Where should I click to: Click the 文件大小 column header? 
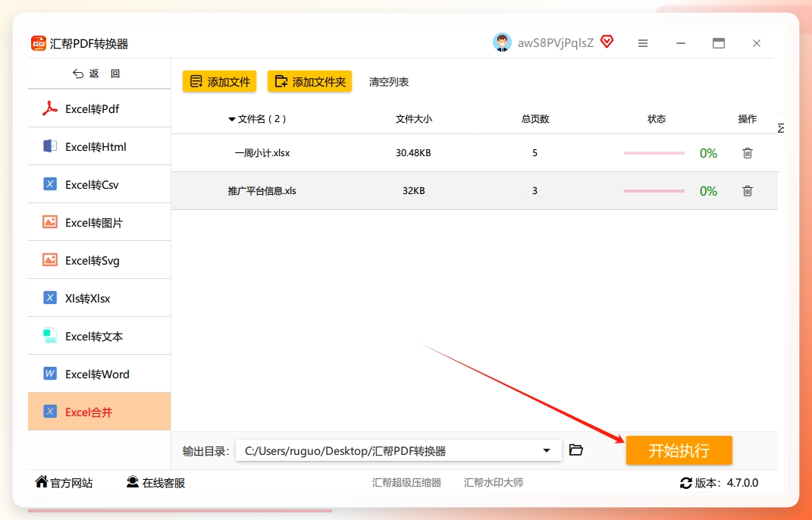(414, 119)
